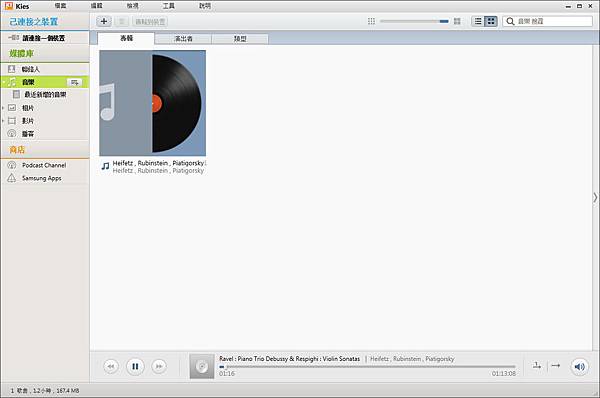This screenshot has width=600, height=398.
Task: Expand the right side panel chevron
Action: click(x=595, y=197)
